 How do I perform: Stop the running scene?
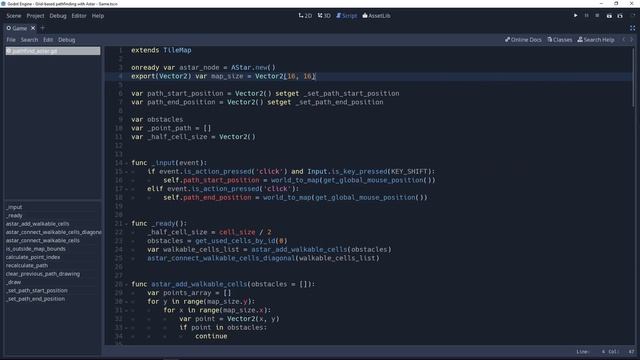597,16
